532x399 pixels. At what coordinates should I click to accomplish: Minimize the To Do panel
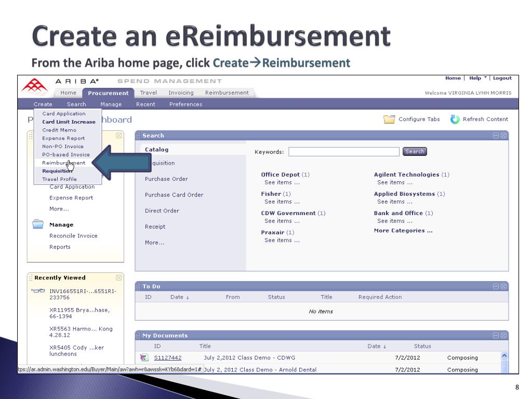tap(496, 286)
